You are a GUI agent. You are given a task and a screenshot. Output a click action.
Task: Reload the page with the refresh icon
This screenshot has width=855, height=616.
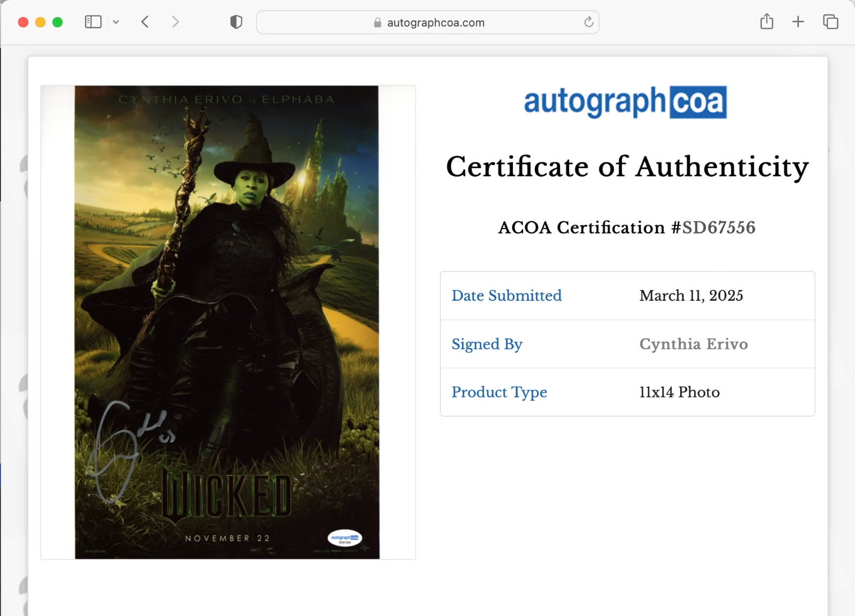589,22
